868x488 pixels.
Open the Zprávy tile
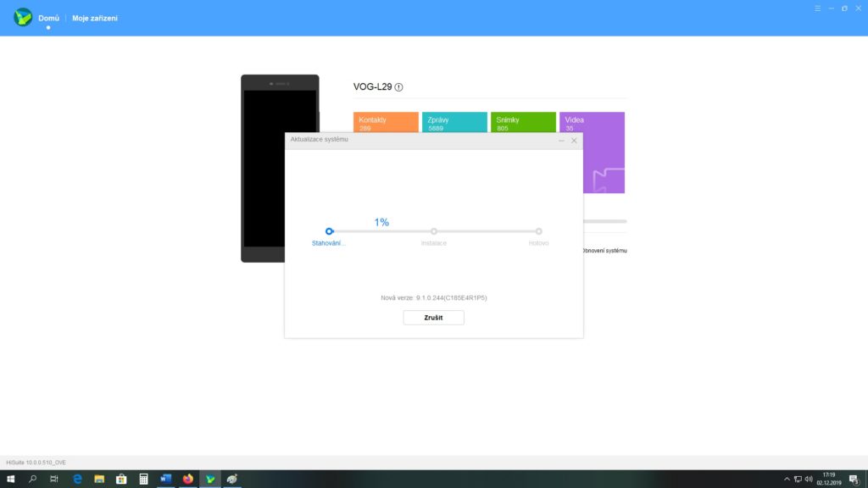click(x=454, y=122)
